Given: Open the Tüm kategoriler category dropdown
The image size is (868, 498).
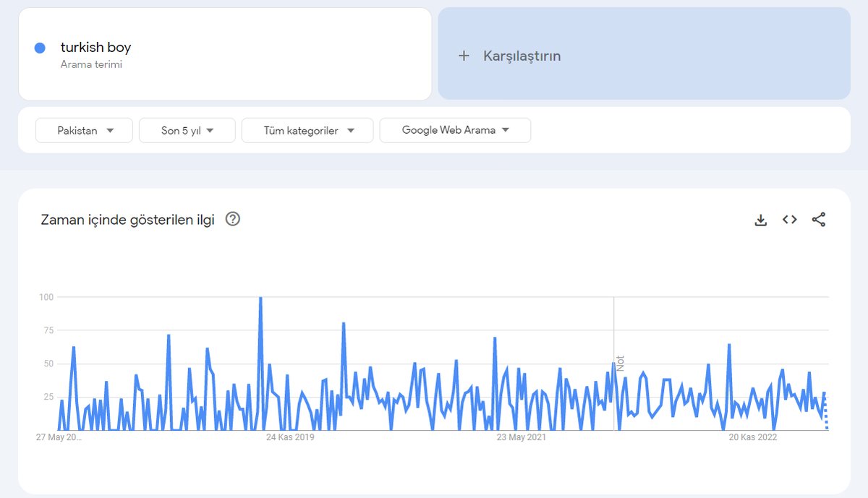Looking at the screenshot, I should 307,130.
